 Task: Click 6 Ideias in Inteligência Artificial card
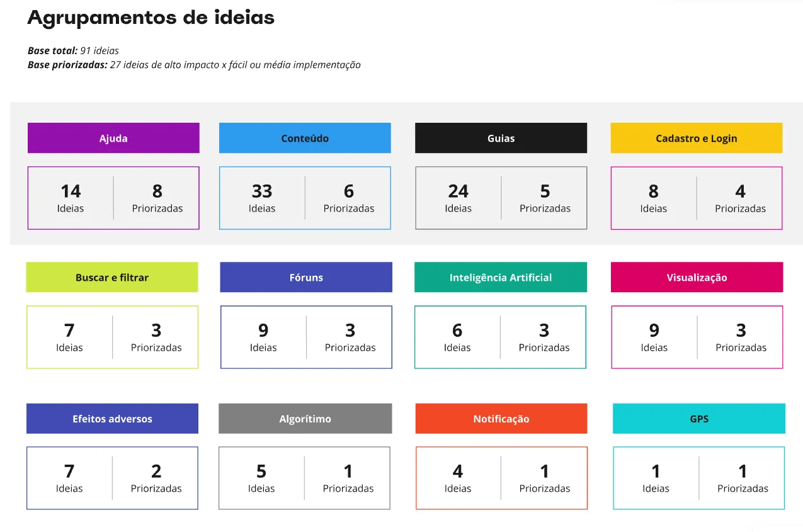(457, 337)
